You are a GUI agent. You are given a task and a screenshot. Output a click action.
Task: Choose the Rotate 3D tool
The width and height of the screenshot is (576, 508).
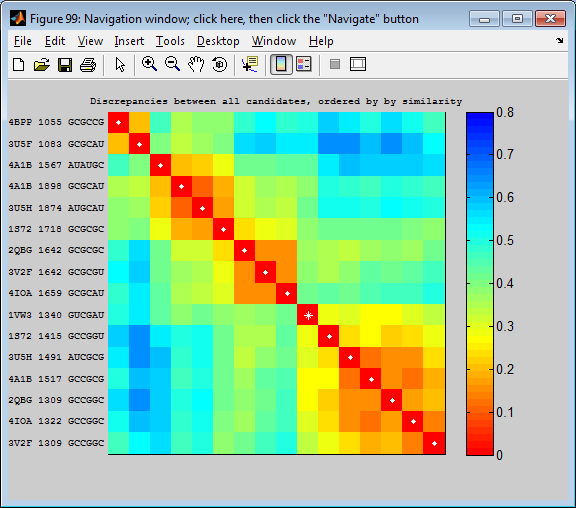(219, 65)
